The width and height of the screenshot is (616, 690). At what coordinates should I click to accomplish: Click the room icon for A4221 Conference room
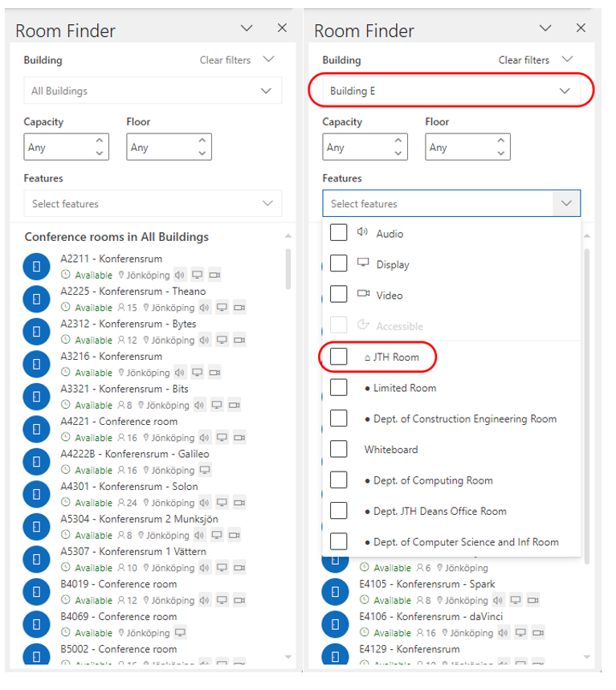coord(37,429)
